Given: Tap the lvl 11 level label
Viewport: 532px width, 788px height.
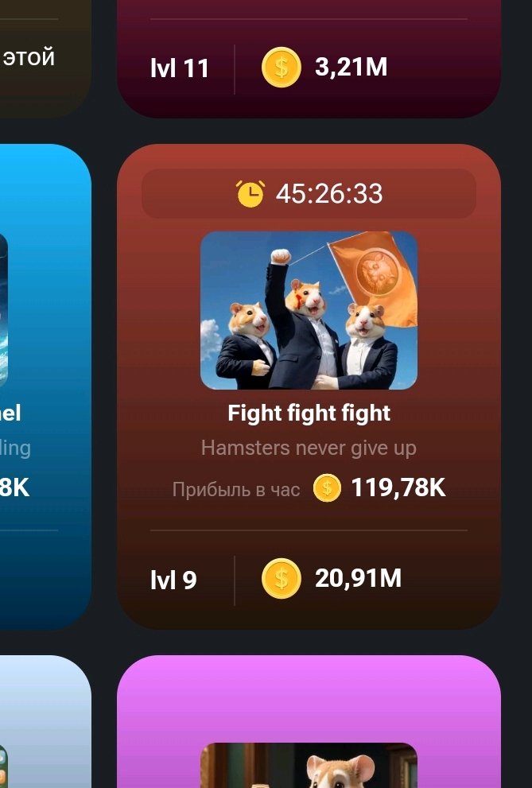Looking at the screenshot, I should (x=180, y=68).
